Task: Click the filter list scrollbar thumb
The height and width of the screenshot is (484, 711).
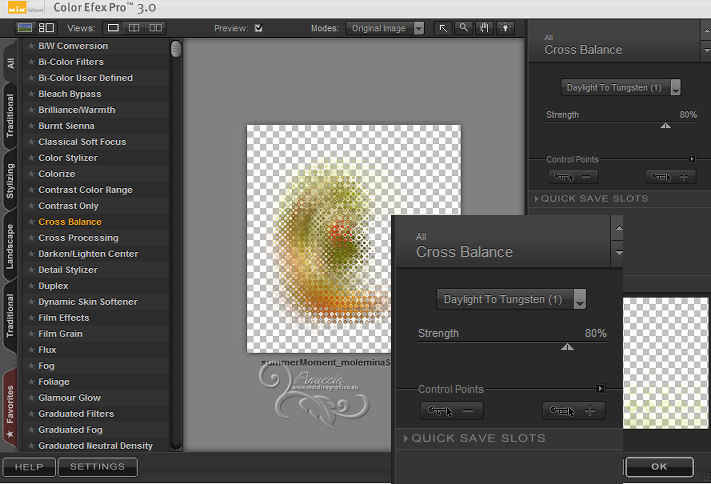Action: (x=176, y=49)
